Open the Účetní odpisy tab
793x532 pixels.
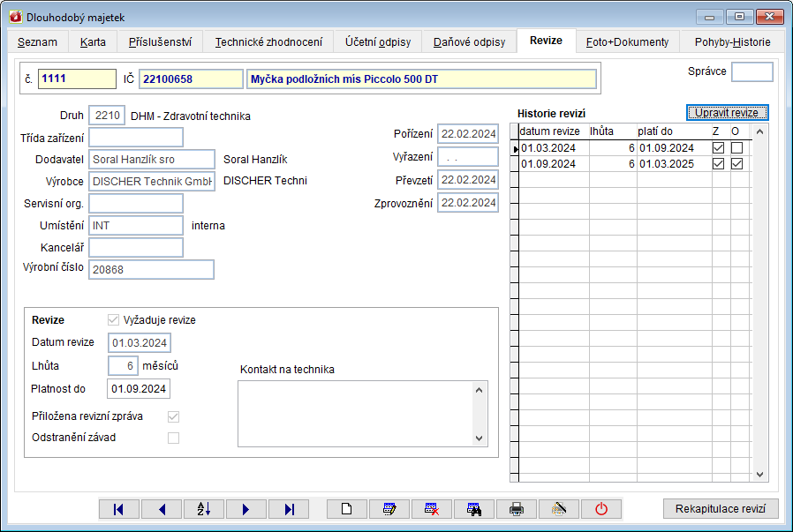pyautogui.click(x=378, y=42)
